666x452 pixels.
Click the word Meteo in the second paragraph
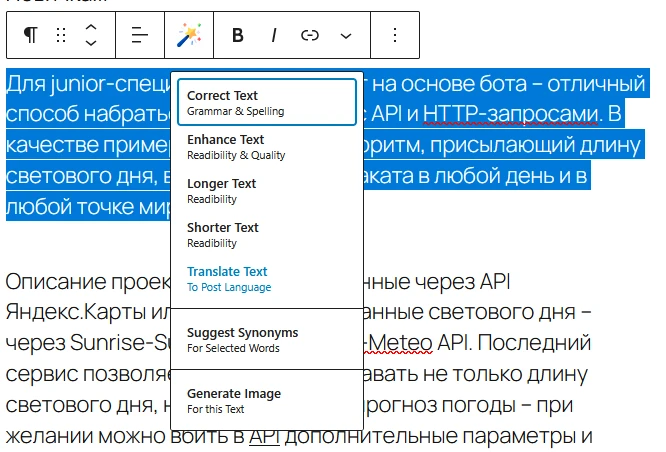coord(401,342)
